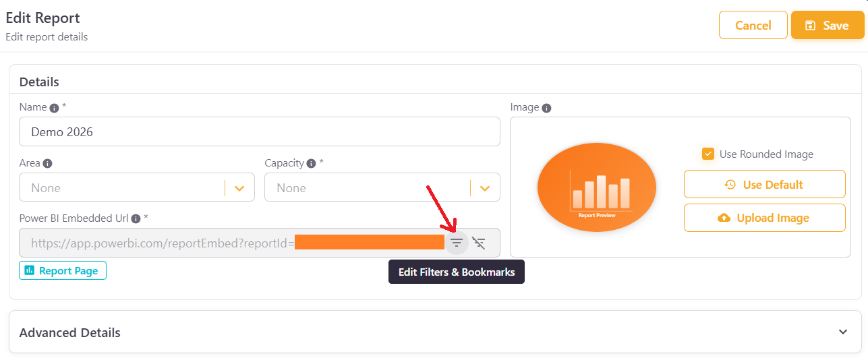
Task: Click the Edit Filters & Bookmarks icon
Action: coord(457,243)
